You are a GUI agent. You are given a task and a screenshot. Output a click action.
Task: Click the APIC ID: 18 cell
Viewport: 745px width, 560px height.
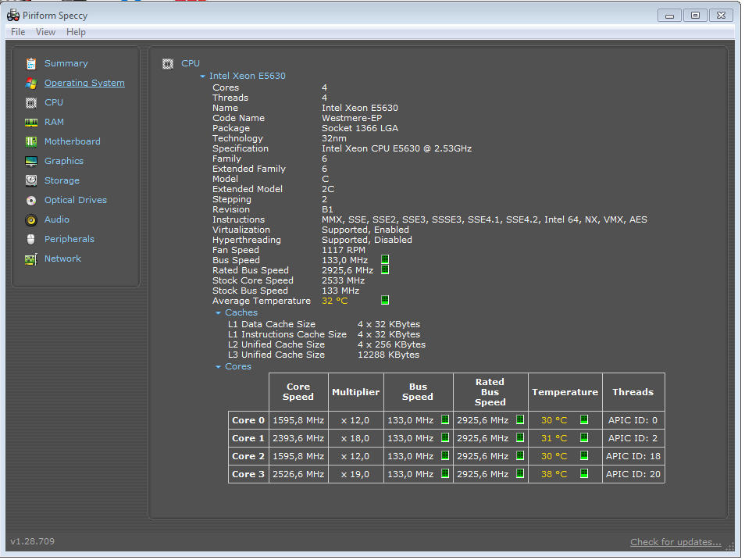(633, 456)
